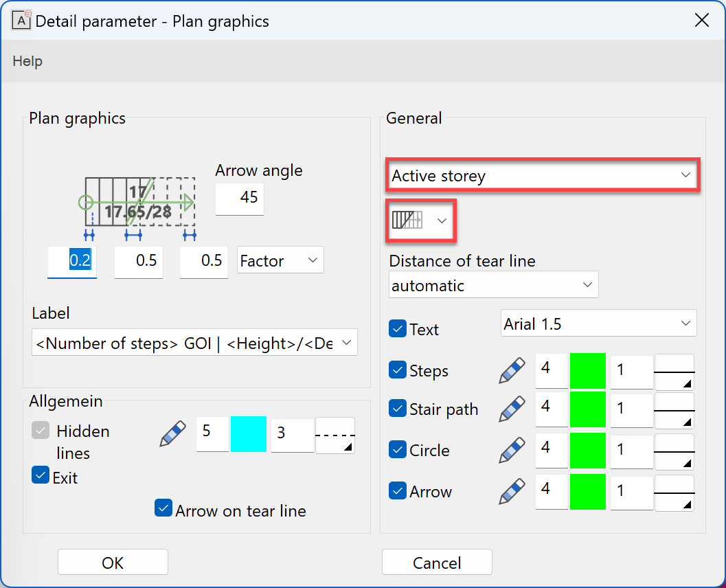Image resolution: width=726 pixels, height=588 pixels.
Task: Uncheck the Text checkbox
Action: click(398, 329)
